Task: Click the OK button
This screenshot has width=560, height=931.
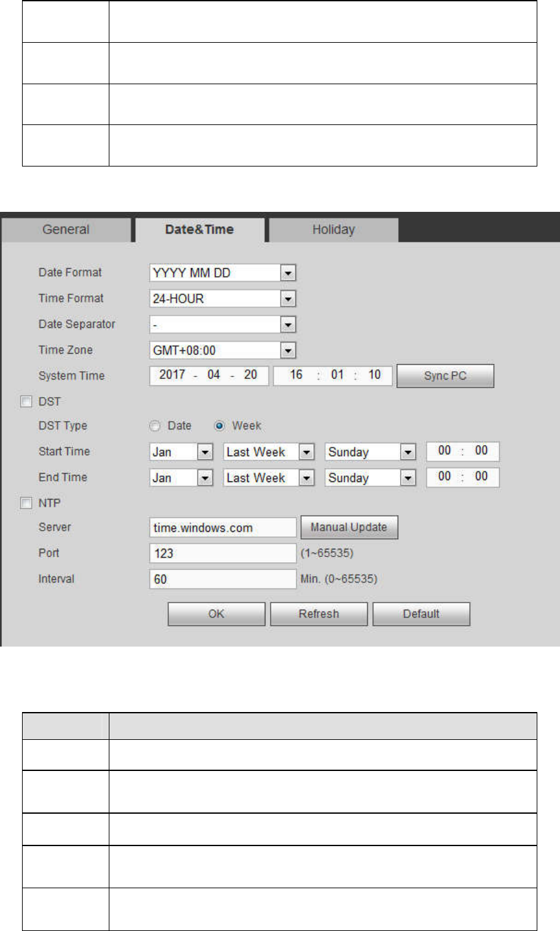Action: 216,614
